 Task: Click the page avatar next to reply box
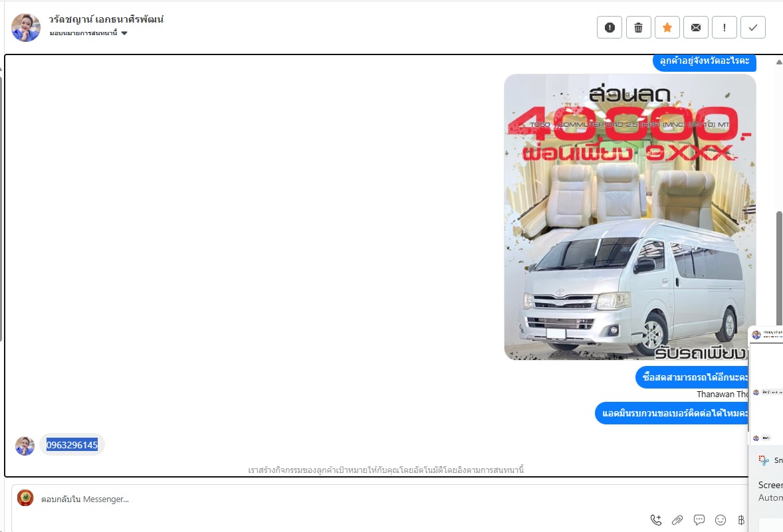tap(25, 497)
